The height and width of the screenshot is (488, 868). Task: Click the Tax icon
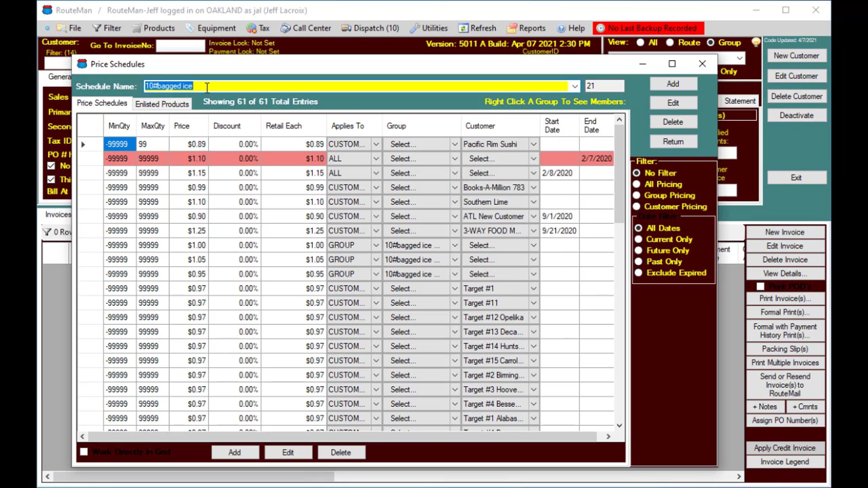(251, 28)
